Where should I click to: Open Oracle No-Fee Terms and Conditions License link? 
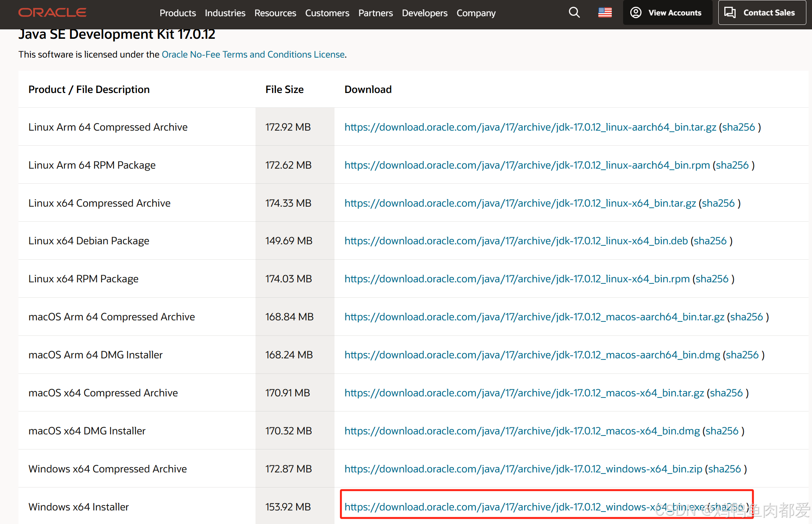point(253,55)
